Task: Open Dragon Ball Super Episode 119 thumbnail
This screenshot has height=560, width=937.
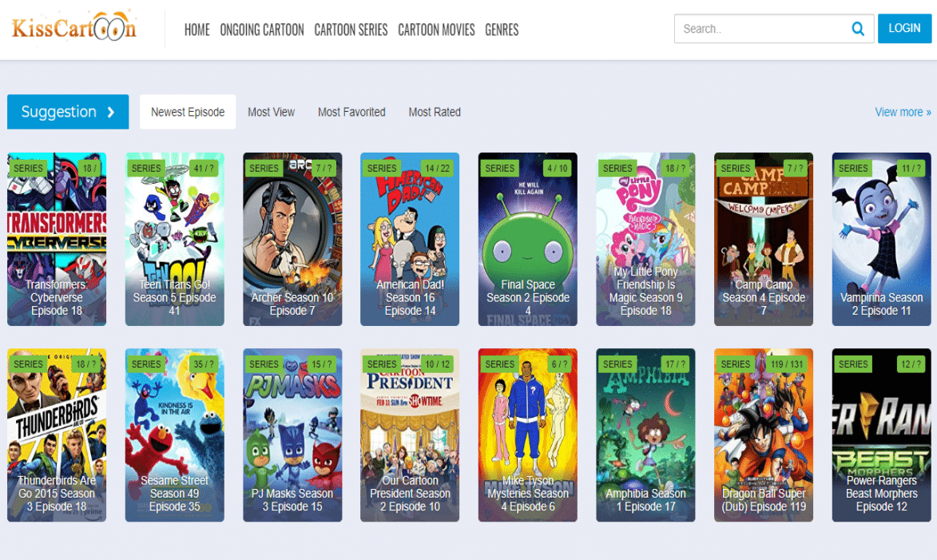Action: tap(764, 435)
